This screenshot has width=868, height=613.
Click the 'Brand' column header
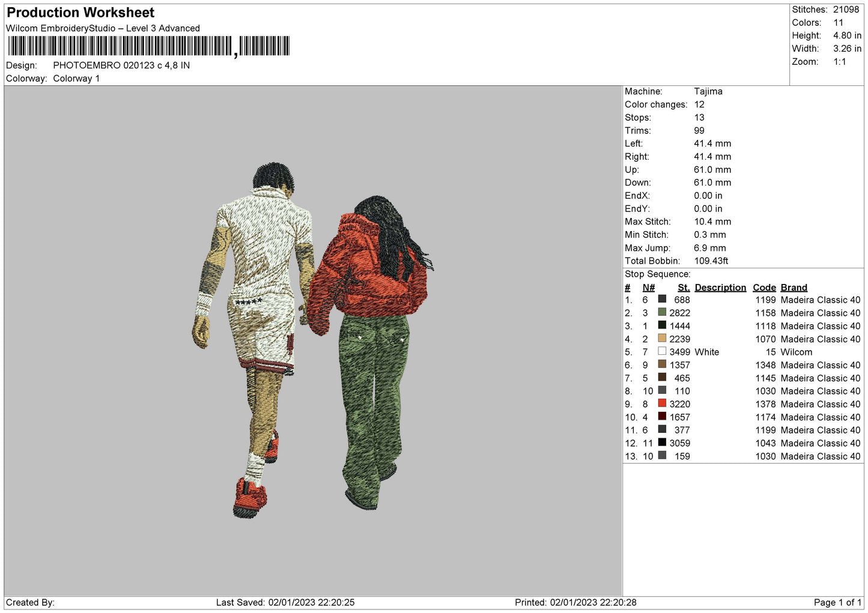(x=794, y=288)
